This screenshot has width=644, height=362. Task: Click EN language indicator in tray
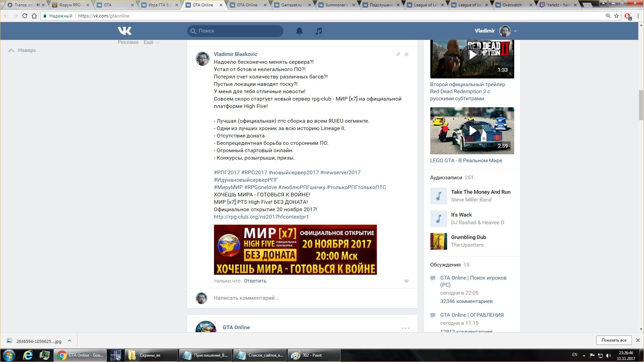[575, 355]
